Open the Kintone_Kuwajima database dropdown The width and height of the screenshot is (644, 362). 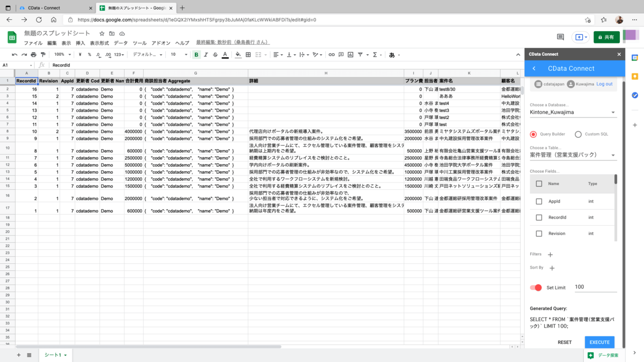(573, 113)
